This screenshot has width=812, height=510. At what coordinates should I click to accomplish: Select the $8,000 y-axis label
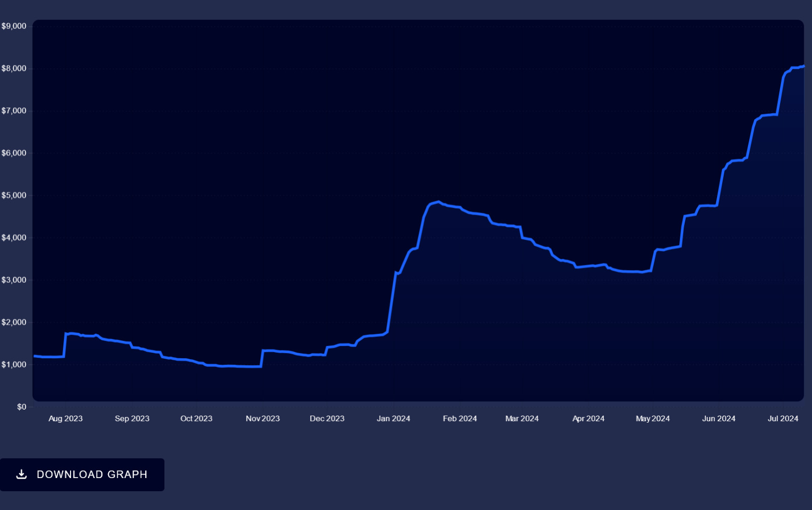coord(14,69)
